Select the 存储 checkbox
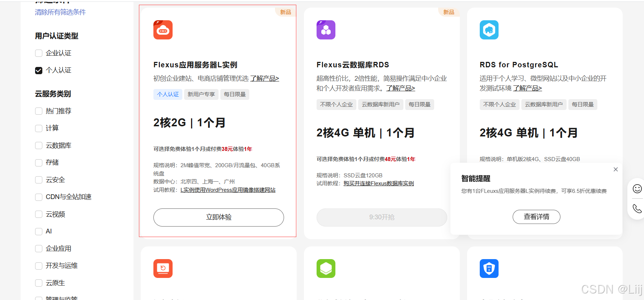The image size is (644, 300). point(39,162)
